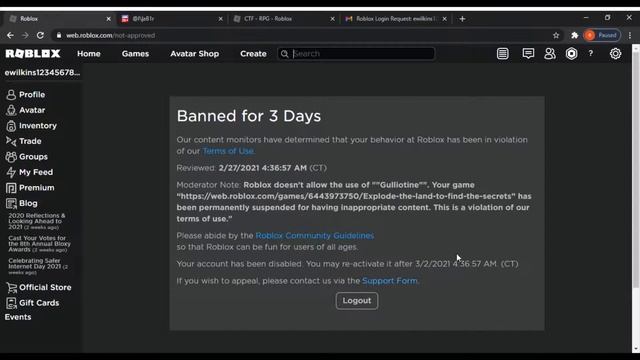This screenshot has height=360, width=640.
Task: Click the Roblox logo in navbar
Action: (x=33, y=53)
